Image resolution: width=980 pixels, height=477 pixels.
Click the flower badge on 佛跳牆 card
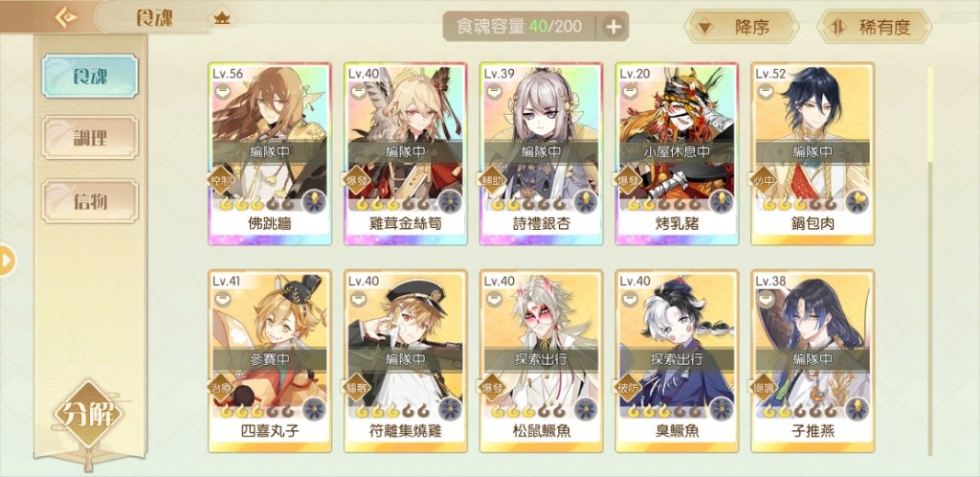pos(314,202)
